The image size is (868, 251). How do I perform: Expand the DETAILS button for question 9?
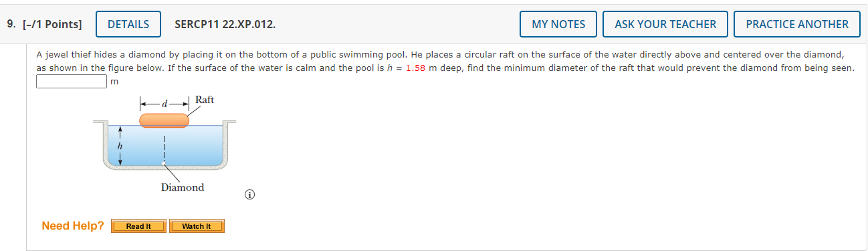pyautogui.click(x=128, y=24)
